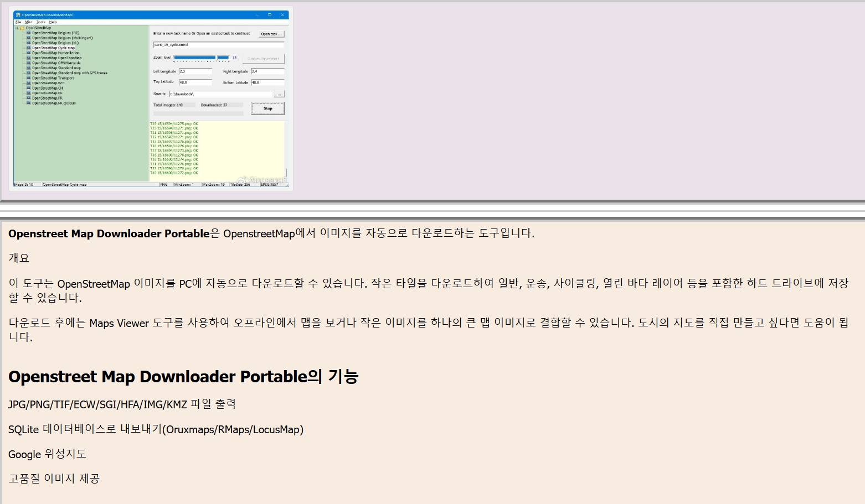Screen dimensions: 865x504
Task: Select OpenStreetMap.FR in the tree
Action: click(x=47, y=98)
